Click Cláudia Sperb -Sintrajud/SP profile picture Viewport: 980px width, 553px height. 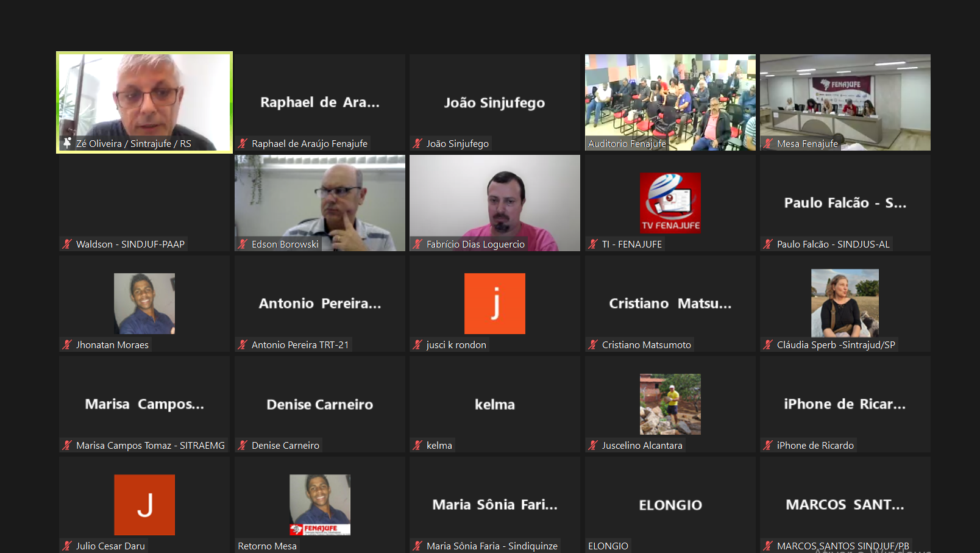tap(845, 303)
